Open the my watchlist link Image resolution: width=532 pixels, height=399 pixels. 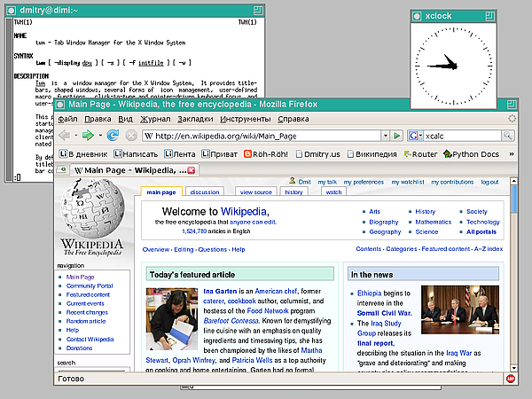[x=408, y=182]
